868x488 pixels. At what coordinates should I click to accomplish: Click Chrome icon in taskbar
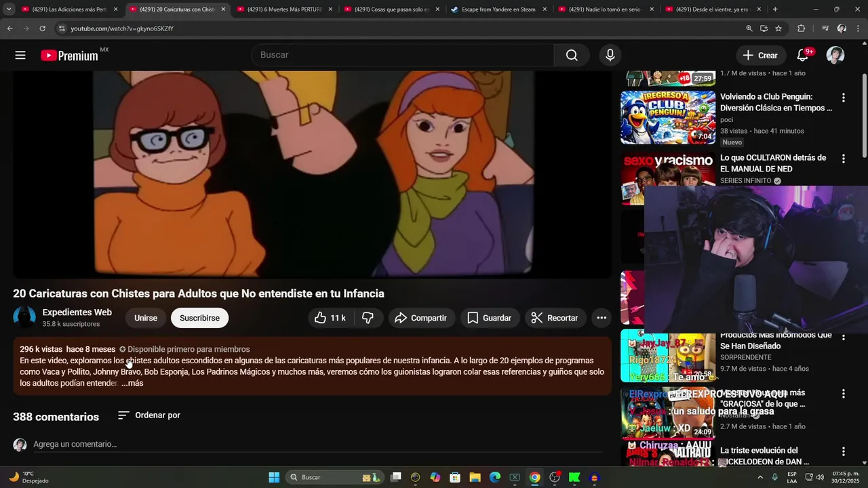[534, 477]
